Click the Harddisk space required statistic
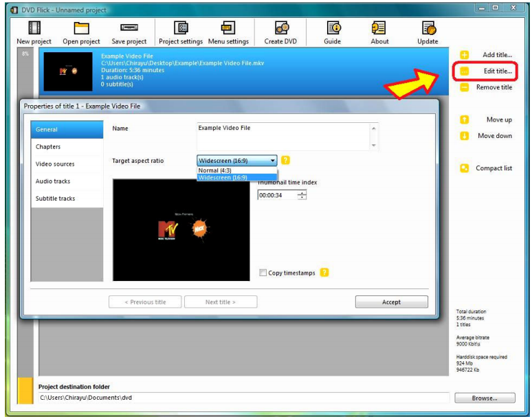The width and height of the screenshot is (532, 419). (481, 363)
